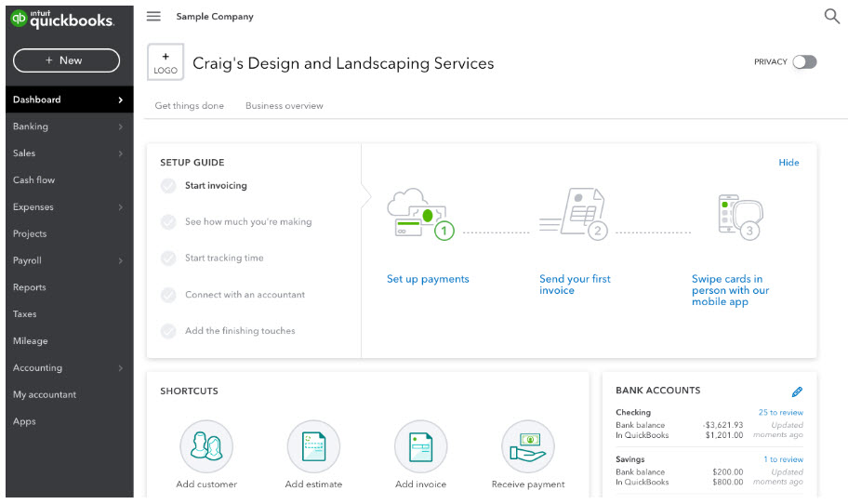The height and width of the screenshot is (504, 848).
Task: Click the Sample Company label
Action: point(215,16)
